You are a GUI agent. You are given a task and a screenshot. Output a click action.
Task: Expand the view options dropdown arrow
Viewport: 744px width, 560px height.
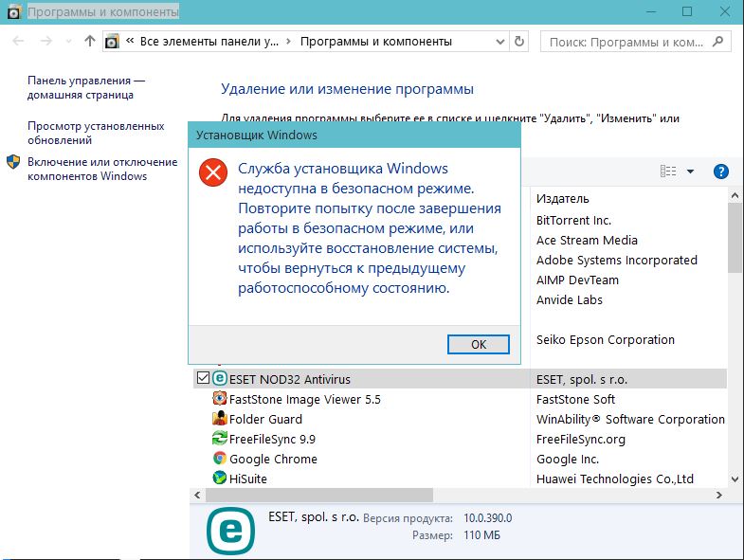pyautogui.click(x=690, y=172)
